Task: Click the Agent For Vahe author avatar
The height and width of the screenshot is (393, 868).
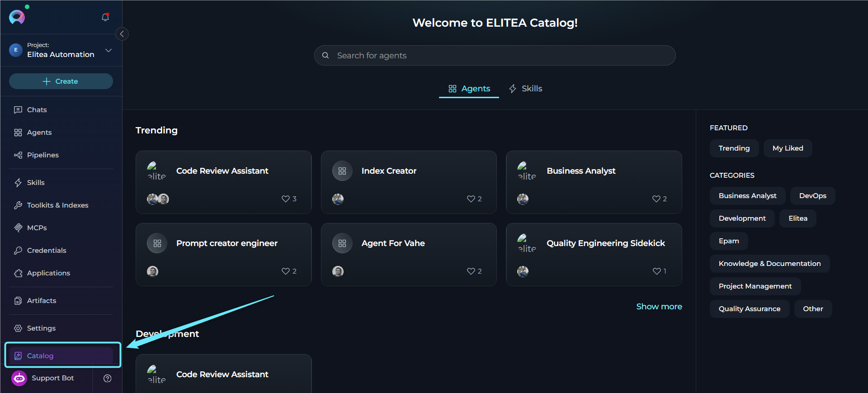Action: click(338, 271)
